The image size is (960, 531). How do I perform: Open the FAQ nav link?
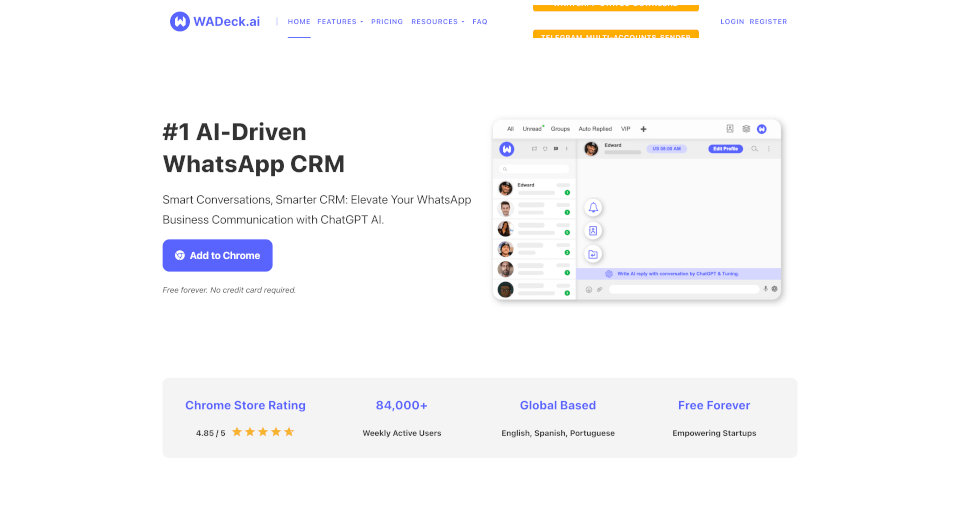480,21
